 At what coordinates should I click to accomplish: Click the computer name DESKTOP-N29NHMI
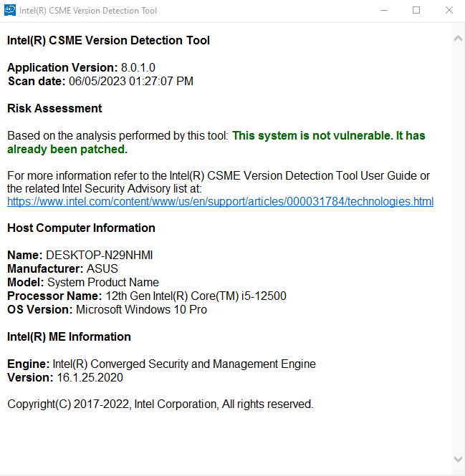tap(100, 256)
